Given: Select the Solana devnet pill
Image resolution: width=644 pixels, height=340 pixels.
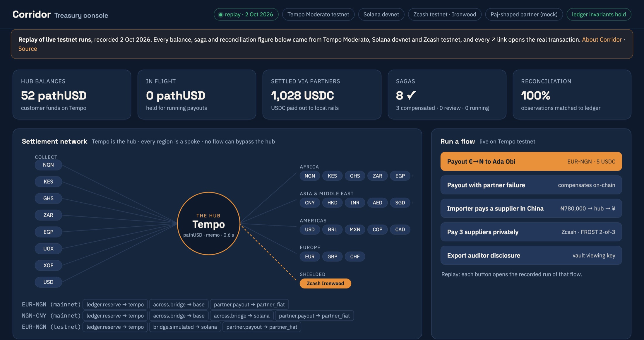Looking at the screenshot, I should (x=381, y=14).
